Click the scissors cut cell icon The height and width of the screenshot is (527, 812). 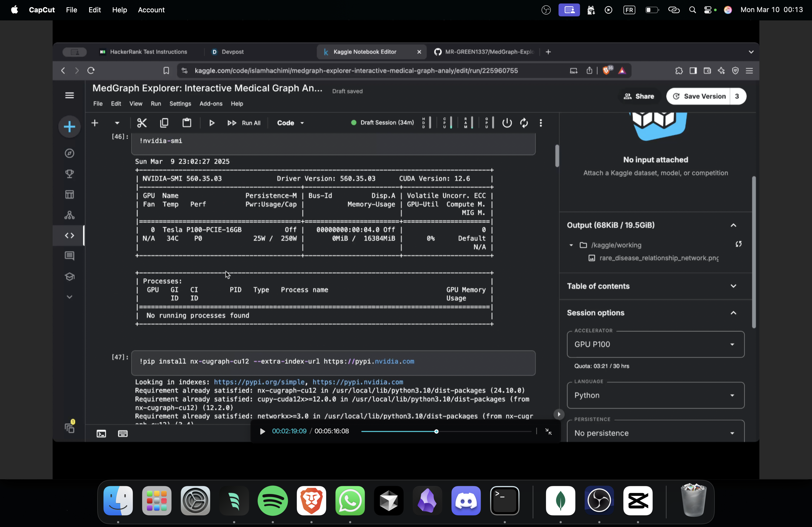point(142,123)
